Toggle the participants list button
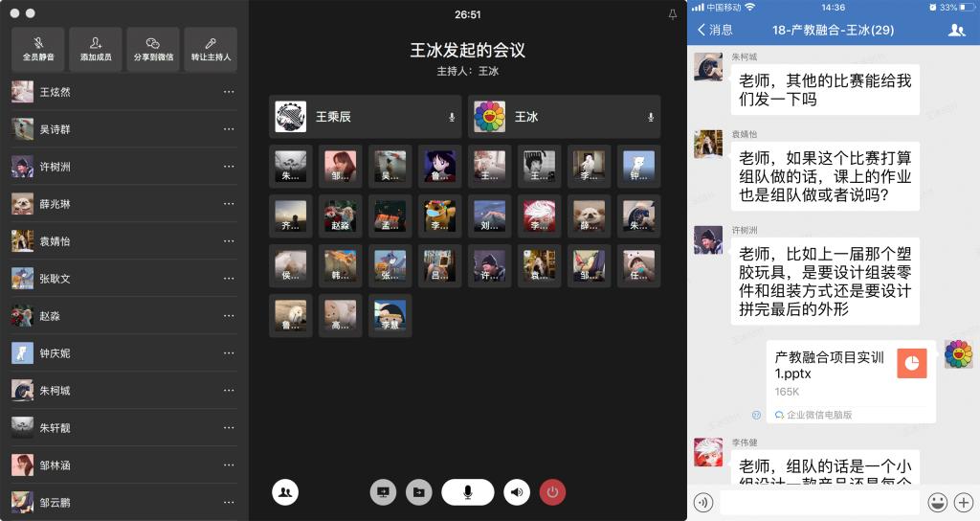 coord(284,492)
